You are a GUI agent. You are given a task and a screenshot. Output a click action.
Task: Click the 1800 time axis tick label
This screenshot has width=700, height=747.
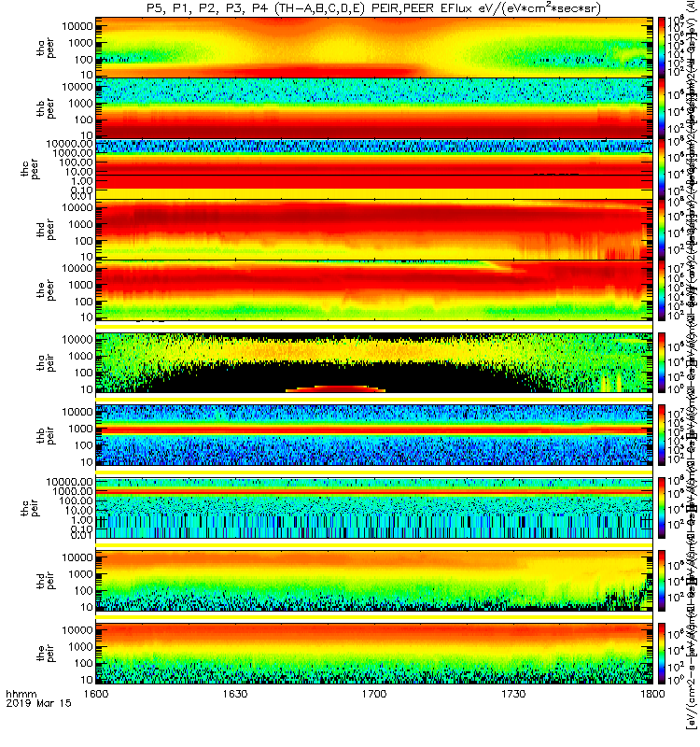652,694
